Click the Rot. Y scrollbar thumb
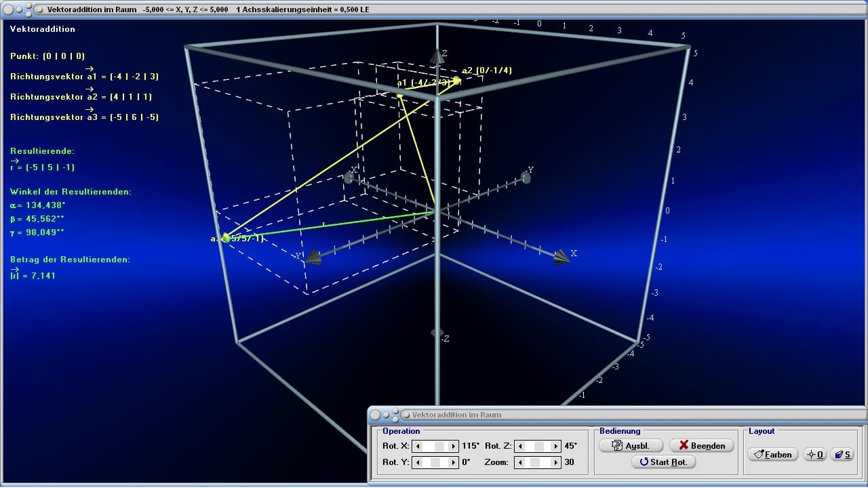 (x=436, y=462)
